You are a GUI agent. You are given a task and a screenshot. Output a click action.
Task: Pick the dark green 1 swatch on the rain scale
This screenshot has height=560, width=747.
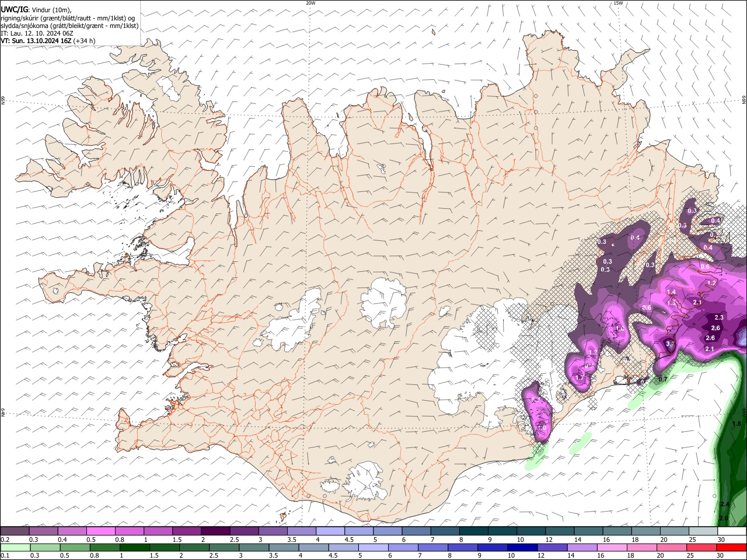click(x=135, y=547)
